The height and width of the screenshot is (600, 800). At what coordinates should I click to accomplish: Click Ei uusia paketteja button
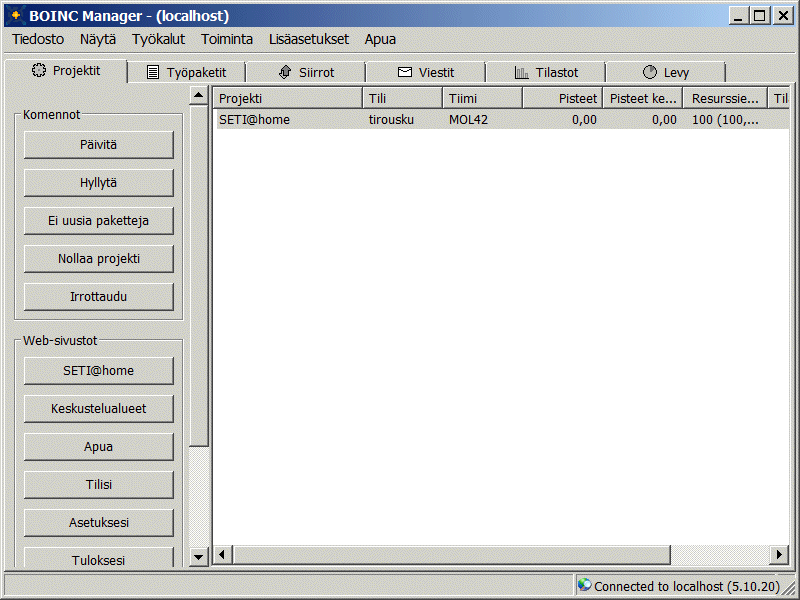99,221
